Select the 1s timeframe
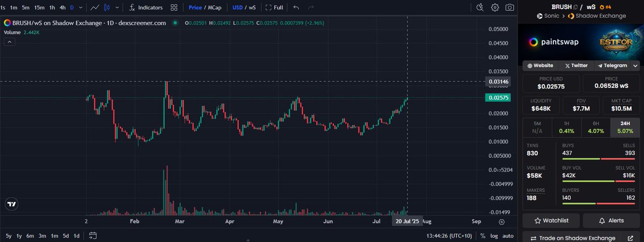This screenshot has height=242, width=644. [x=3, y=8]
